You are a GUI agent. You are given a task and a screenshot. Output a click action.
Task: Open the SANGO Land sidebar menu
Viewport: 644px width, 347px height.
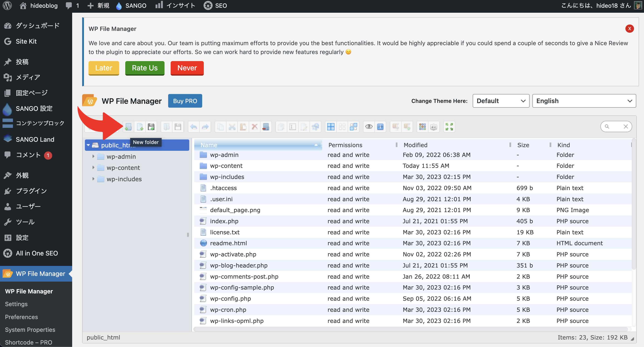36,139
